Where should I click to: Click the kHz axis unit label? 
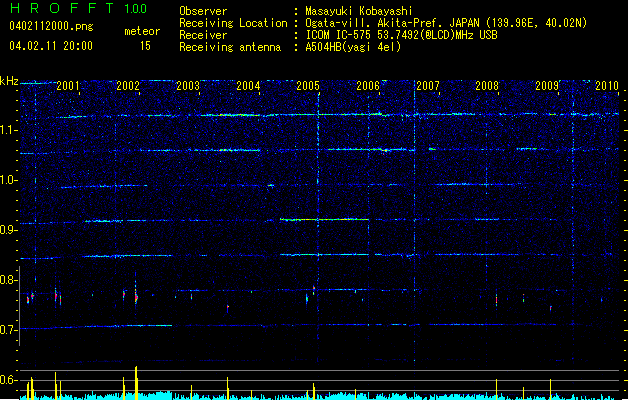(9, 81)
